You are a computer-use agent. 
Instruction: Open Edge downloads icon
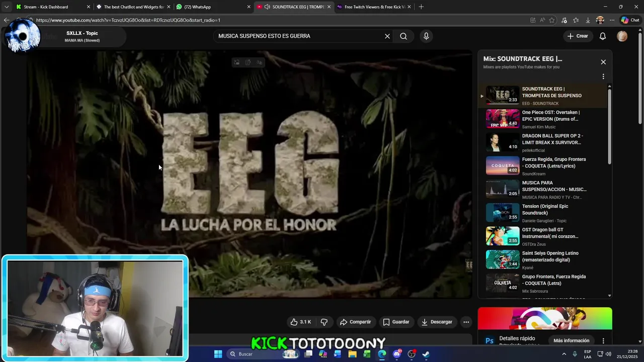click(x=588, y=20)
